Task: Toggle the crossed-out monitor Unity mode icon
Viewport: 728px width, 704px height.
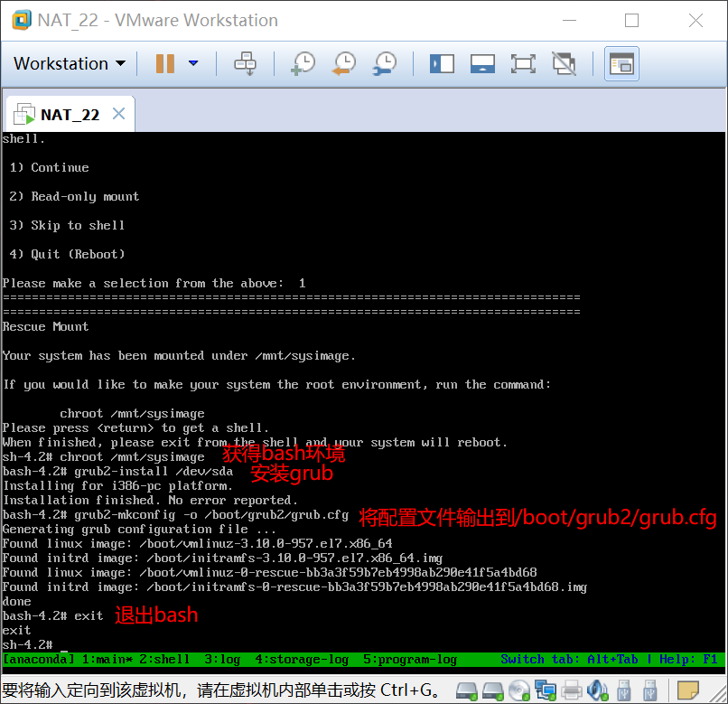Action: click(x=565, y=63)
